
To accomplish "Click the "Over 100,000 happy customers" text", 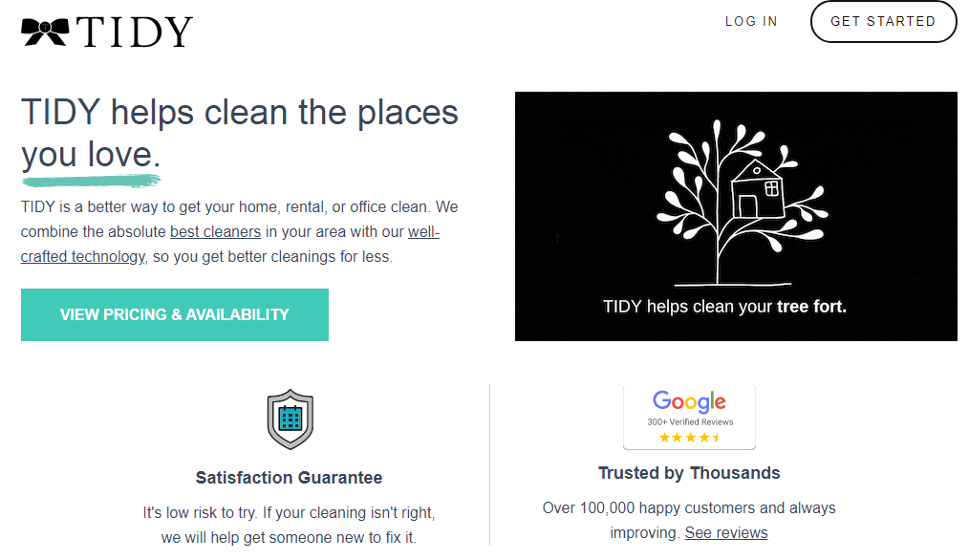I will (689, 507).
